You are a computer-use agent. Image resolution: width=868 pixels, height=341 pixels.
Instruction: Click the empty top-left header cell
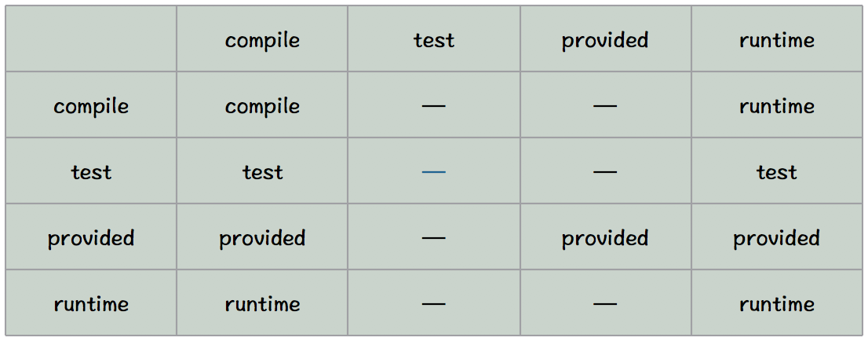point(91,38)
